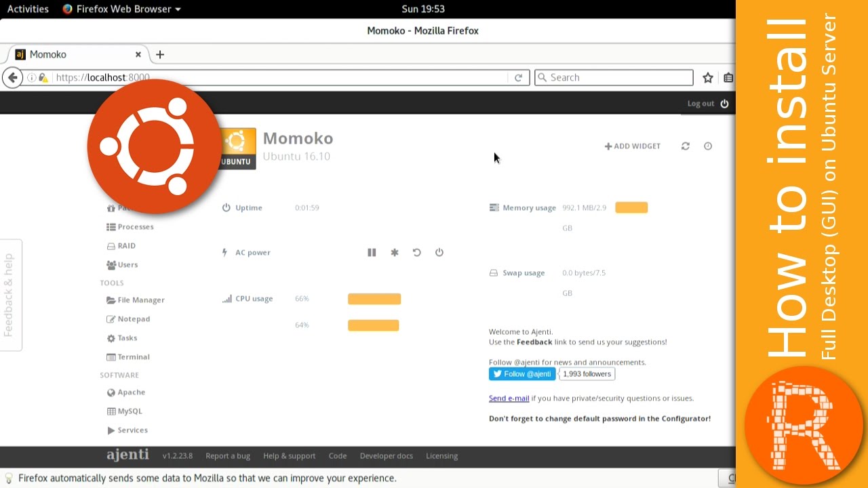
Task: Click Report a bug footer link
Action: [x=228, y=456]
